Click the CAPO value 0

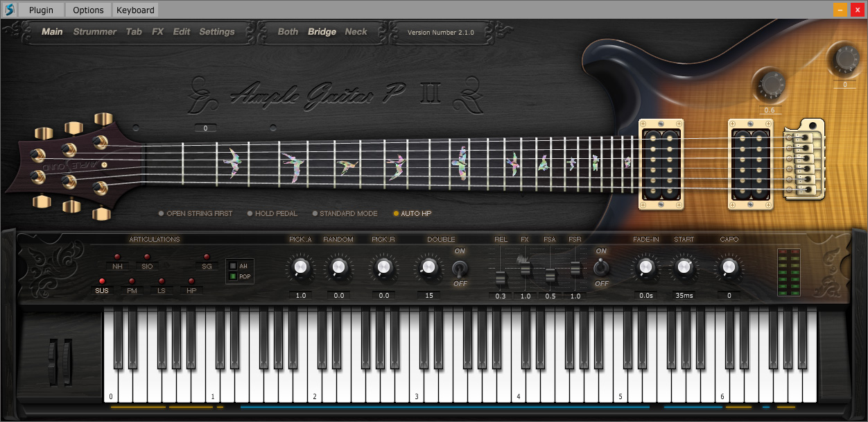(x=729, y=296)
